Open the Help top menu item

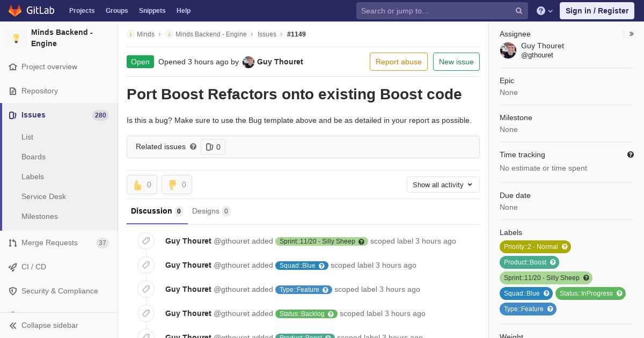184,11
